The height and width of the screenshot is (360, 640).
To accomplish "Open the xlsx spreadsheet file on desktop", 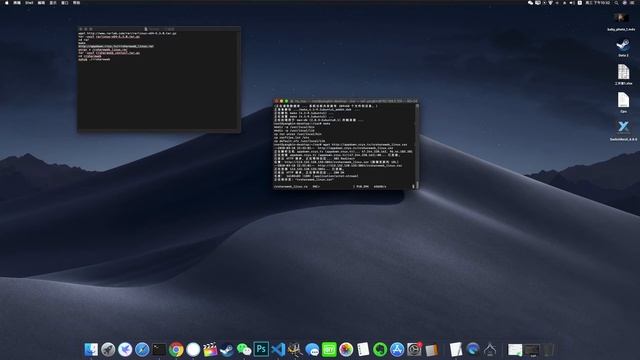I will (623, 75).
